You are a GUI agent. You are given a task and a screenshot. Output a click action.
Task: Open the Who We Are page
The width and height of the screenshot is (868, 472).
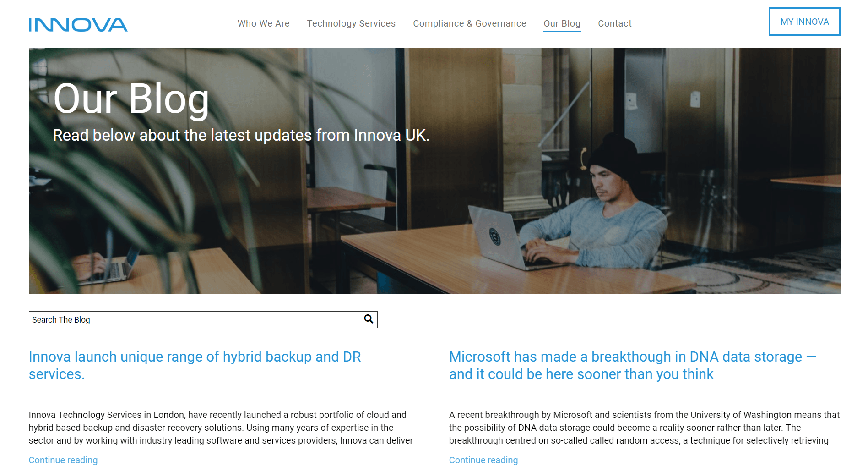click(x=263, y=23)
